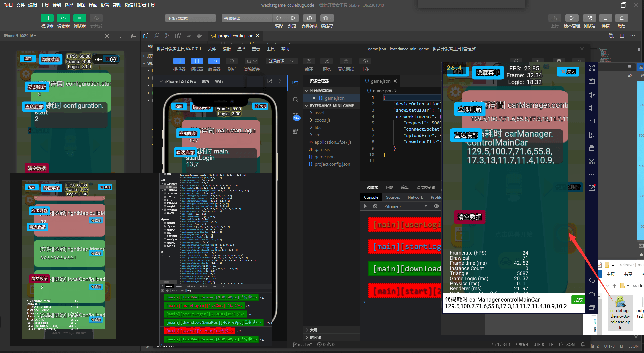Click 清空数据 in the emulator window
The width and height of the screenshot is (644, 353).
[470, 217]
